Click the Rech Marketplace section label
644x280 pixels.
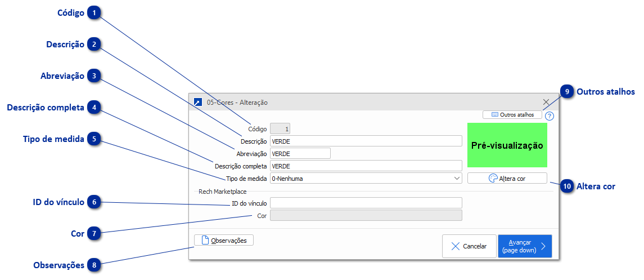[222, 191]
